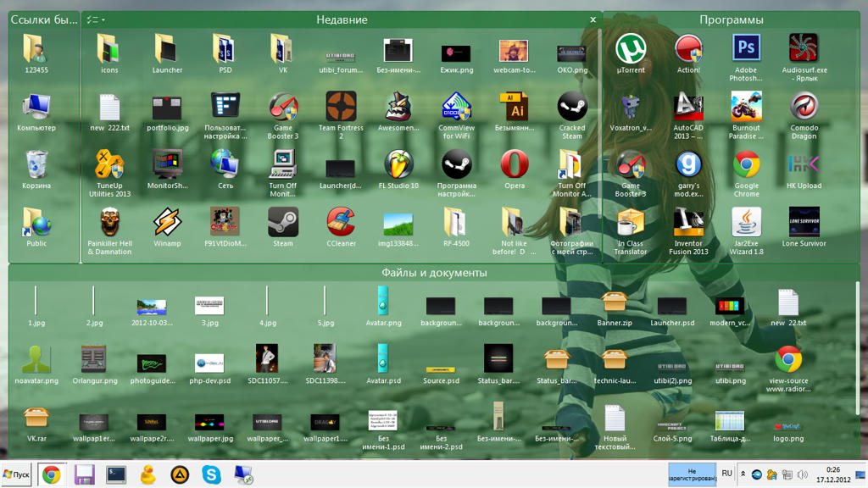This screenshot has height=488, width=868.
Task: Open the Action! recorder icon
Action: pos(688,53)
